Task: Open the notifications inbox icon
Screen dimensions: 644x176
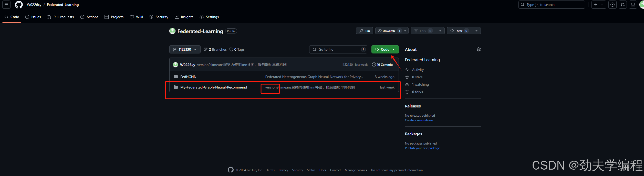Action: [x=633, y=5]
